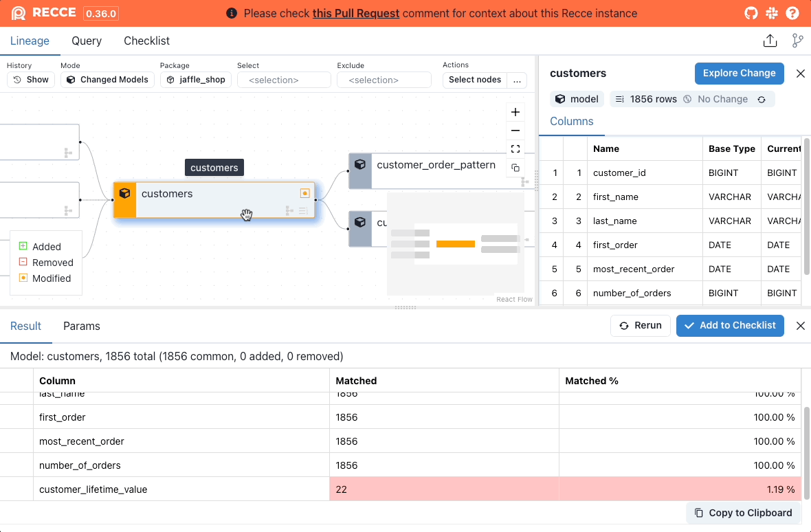Switch to the Params tab
The height and width of the screenshot is (532, 811).
click(82, 326)
